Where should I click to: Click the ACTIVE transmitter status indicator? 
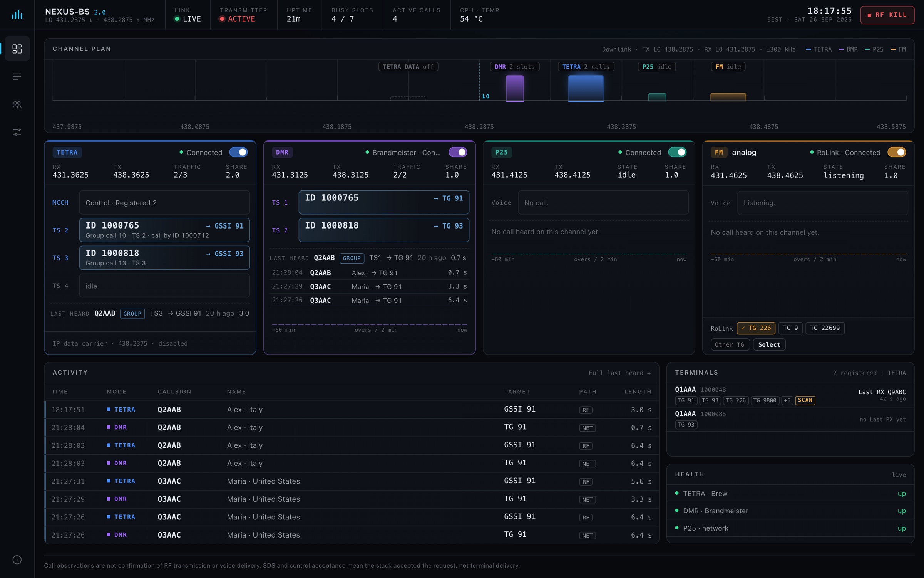[x=237, y=19]
